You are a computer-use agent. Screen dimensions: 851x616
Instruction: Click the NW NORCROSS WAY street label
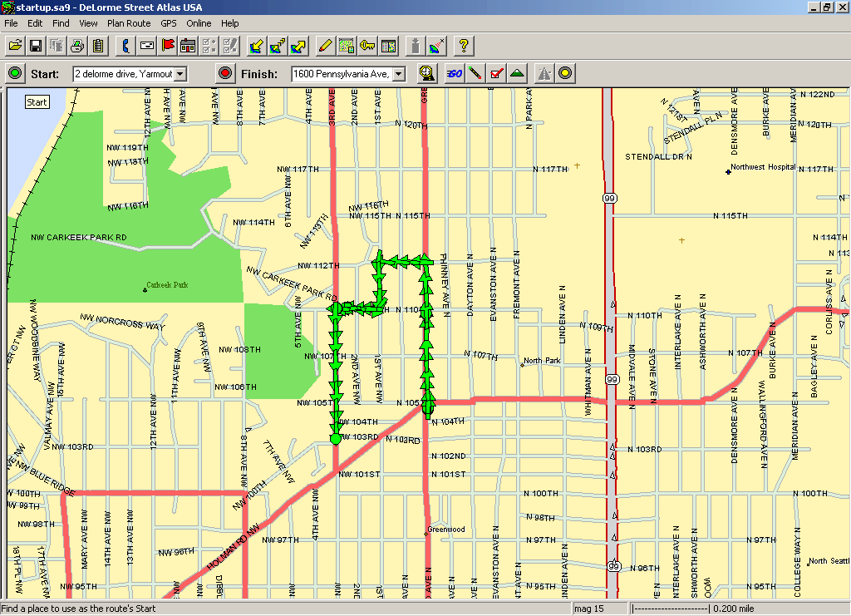[122, 321]
